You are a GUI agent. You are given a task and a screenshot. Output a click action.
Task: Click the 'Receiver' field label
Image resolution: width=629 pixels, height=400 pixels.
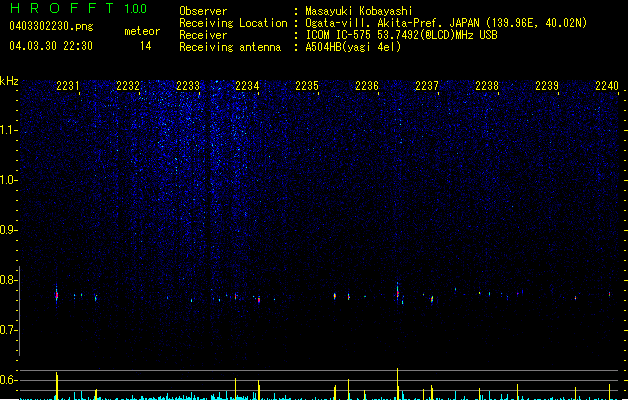(x=203, y=35)
